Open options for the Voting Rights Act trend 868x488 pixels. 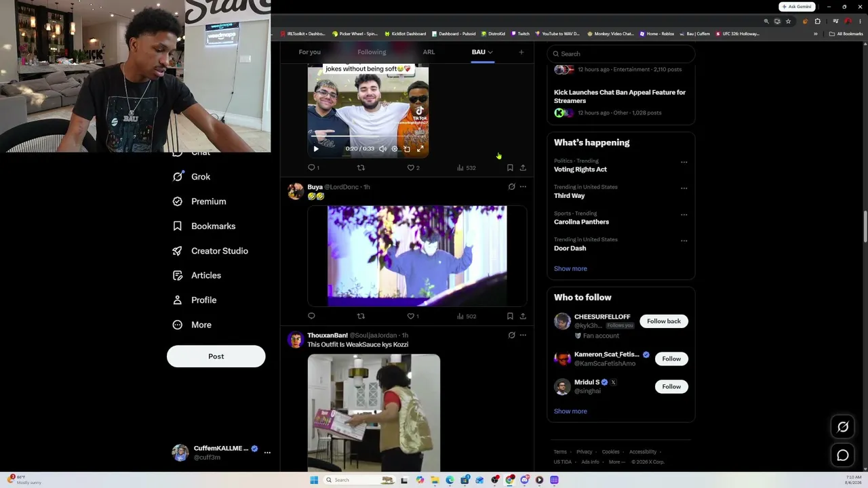tap(684, 162)
